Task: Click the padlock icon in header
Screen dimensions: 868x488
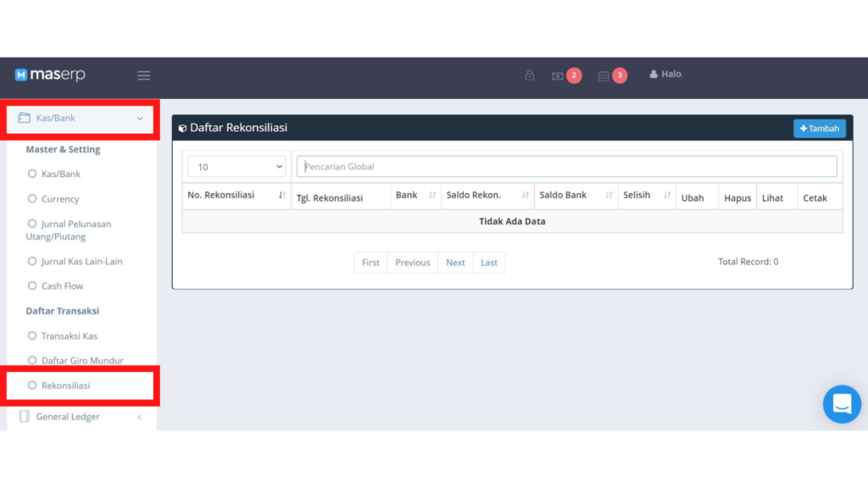Action: coord(530,75)
